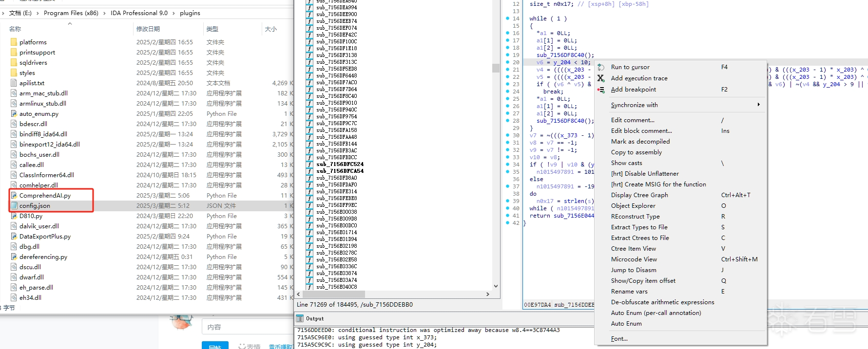Click chevron after IDA Professional 9.0 breadcrumb

[x=174, y=13]
